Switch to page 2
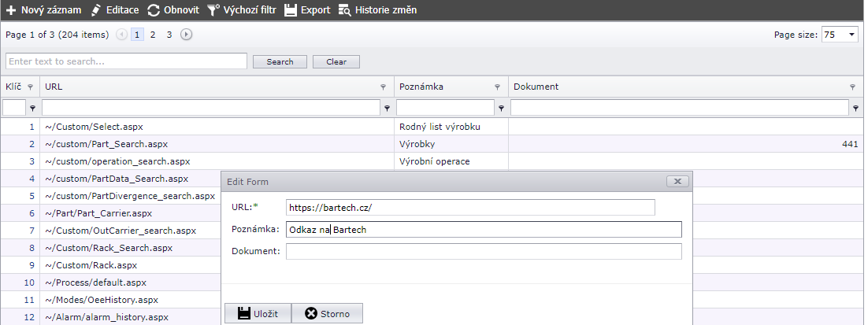This screenshot has height=325, width=868. click(153, 35)
